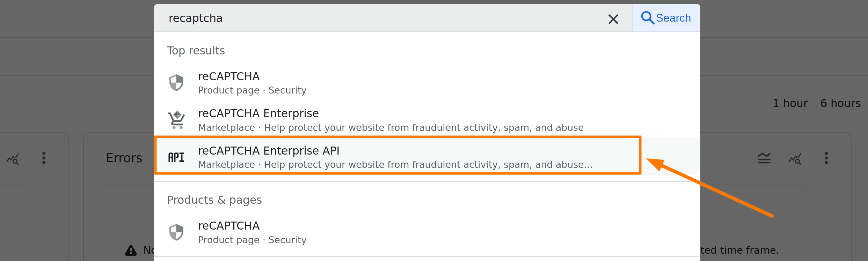Open metrics explorer icon on the left chart
Viewport: 868px width, 261px height.
coord(13,159)
